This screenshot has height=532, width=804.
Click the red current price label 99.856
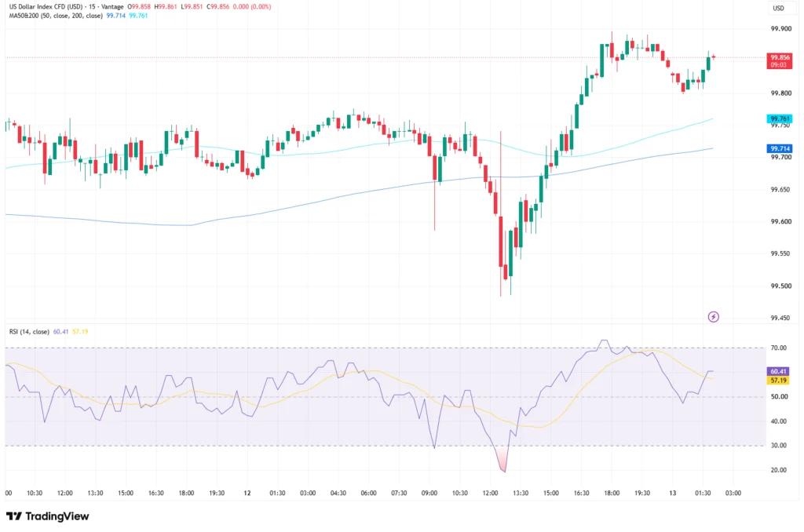780,60
